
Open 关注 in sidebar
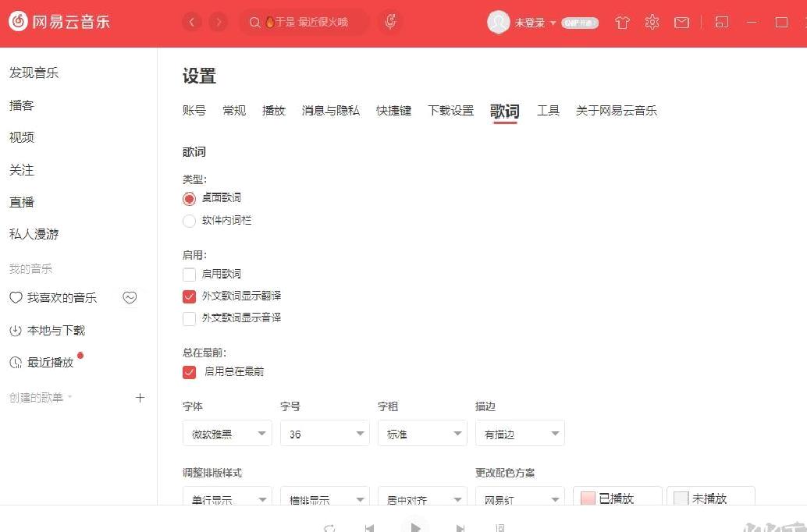[22, 170]
